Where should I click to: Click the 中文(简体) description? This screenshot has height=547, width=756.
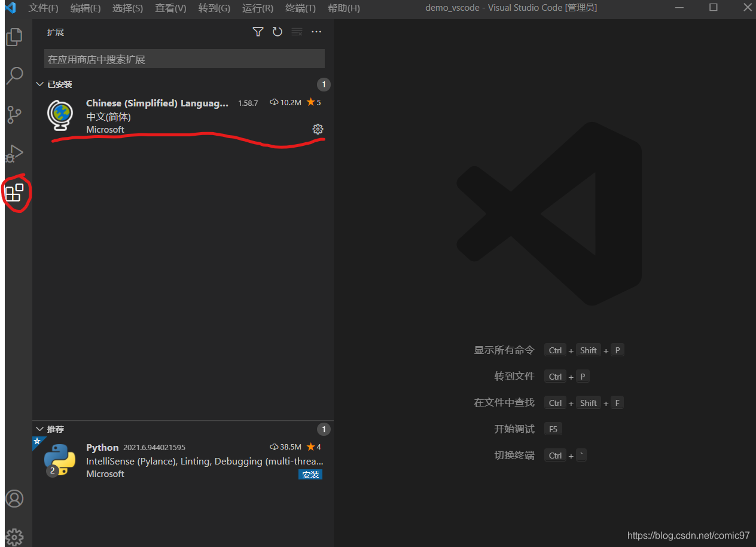[x=108, y=117]
